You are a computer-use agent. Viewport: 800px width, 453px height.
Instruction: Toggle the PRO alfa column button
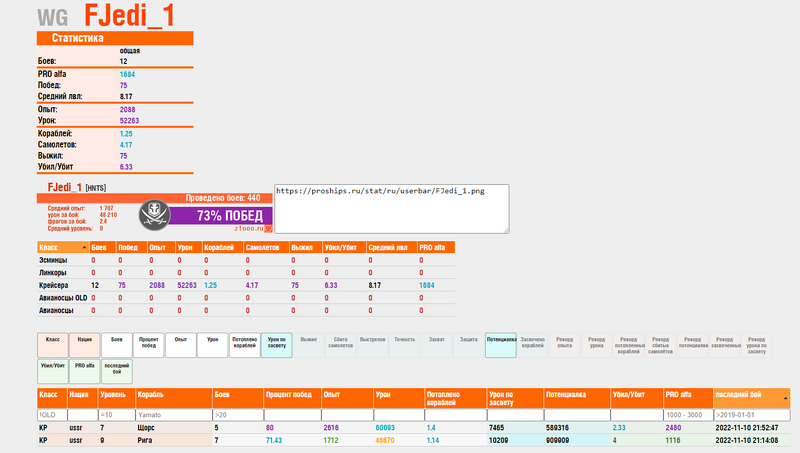pyautogui.click(x=84, y=372)
